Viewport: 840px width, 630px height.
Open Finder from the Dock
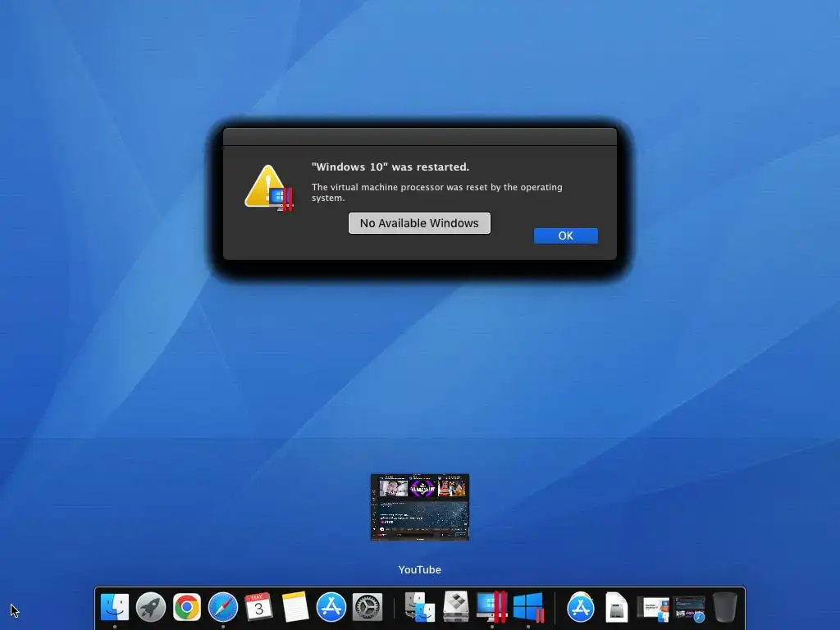click(115, 607)
